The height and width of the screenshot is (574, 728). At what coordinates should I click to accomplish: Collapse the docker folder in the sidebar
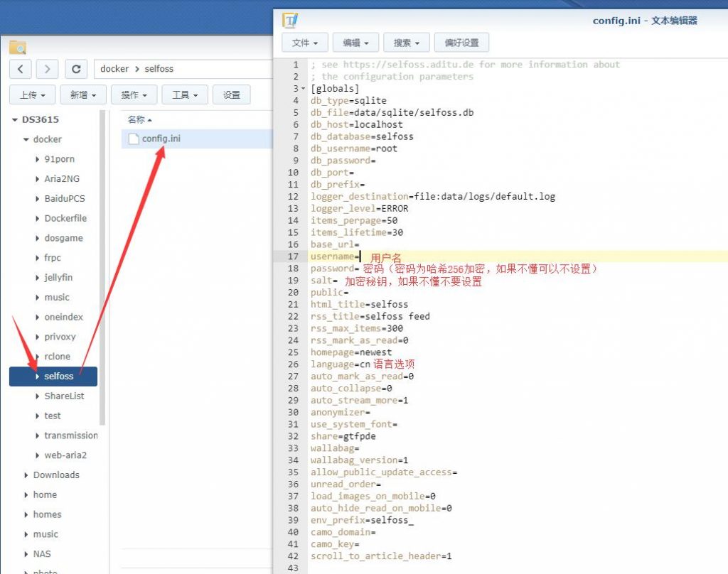pyautogui.click(x=26, y=139)
